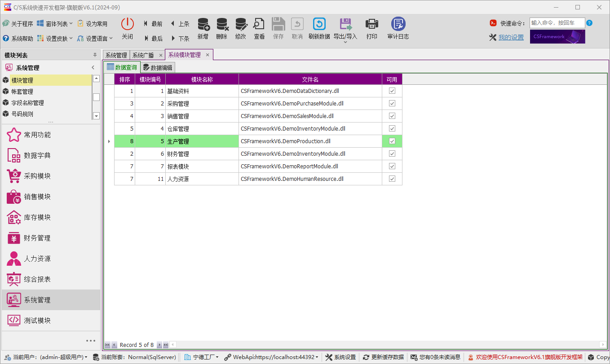610x364 pixels.
Task: Open the 审计日志 audit log icon
Action: point(398,24)
